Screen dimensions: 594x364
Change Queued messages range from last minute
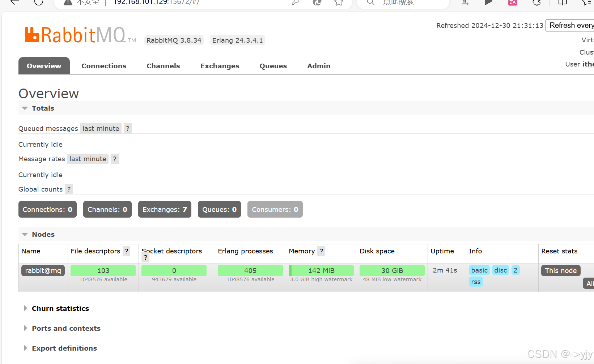coord(101,128)
